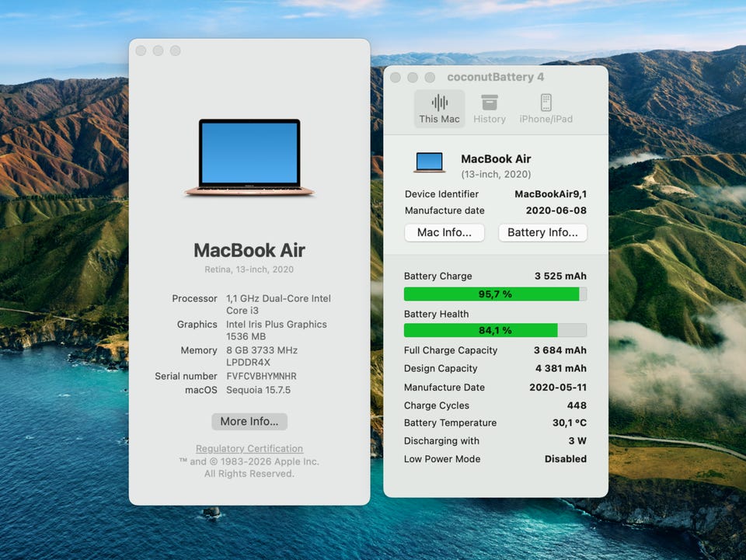This screenshot has height=560, width=746.
Task: Click the iPhone/iPad device icon
Action: 546,103
